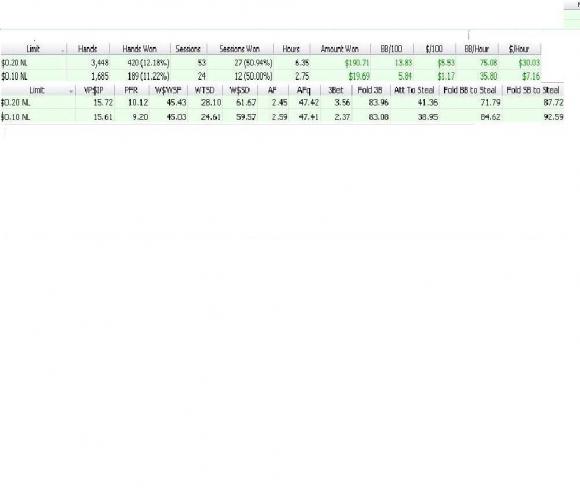Viewport: 580px width, 501px height.
Task: Click the PFR column header
Action: coord(131,90)
